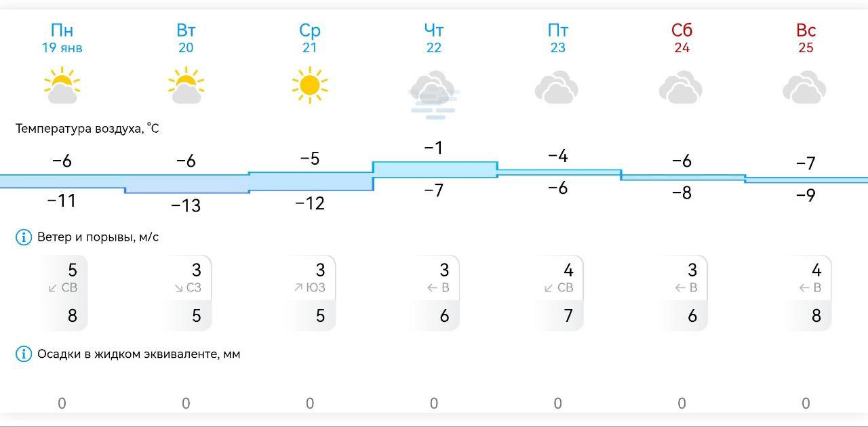The height and width of the screenshot is (427, 868).
Task: Select Monday 19 Jan day tab
Action: pyautogui.click(x=62, y=38)
